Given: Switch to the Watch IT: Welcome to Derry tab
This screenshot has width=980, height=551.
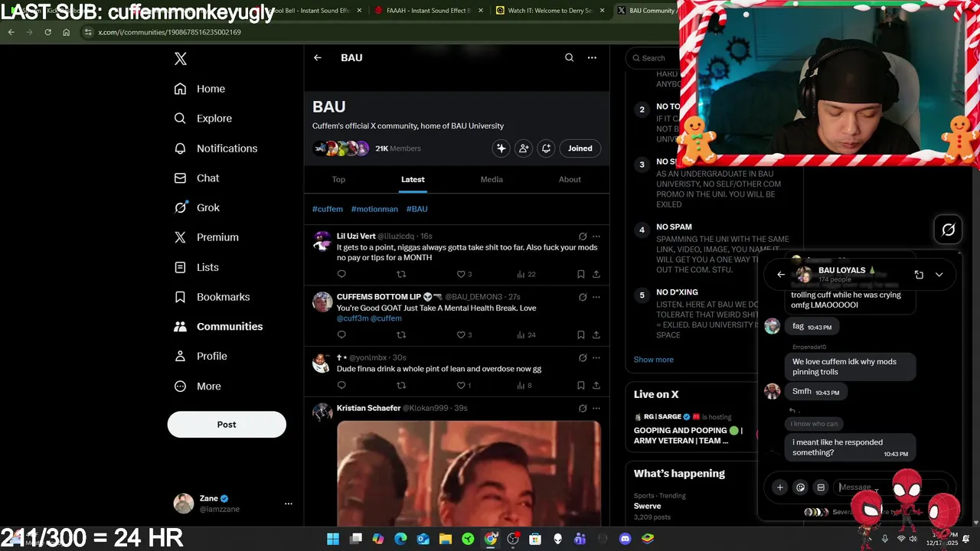Looking at the screenshot, I should pos(550,11).
